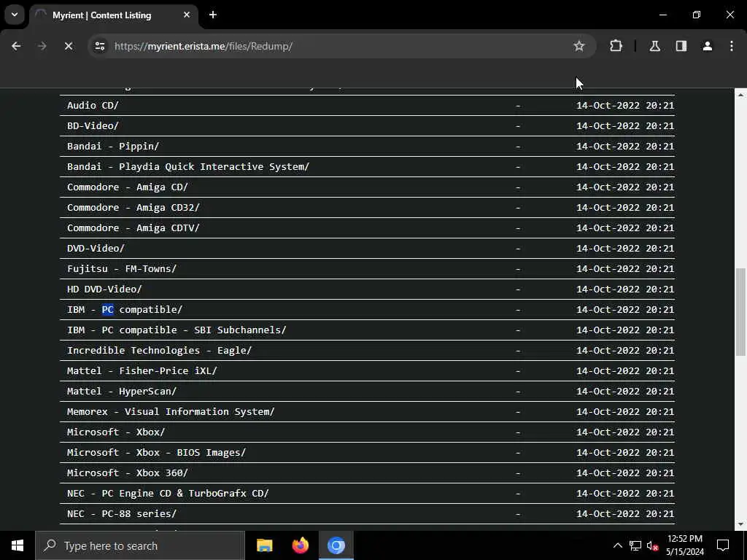Open site information icon in address bar

point(100,46)
